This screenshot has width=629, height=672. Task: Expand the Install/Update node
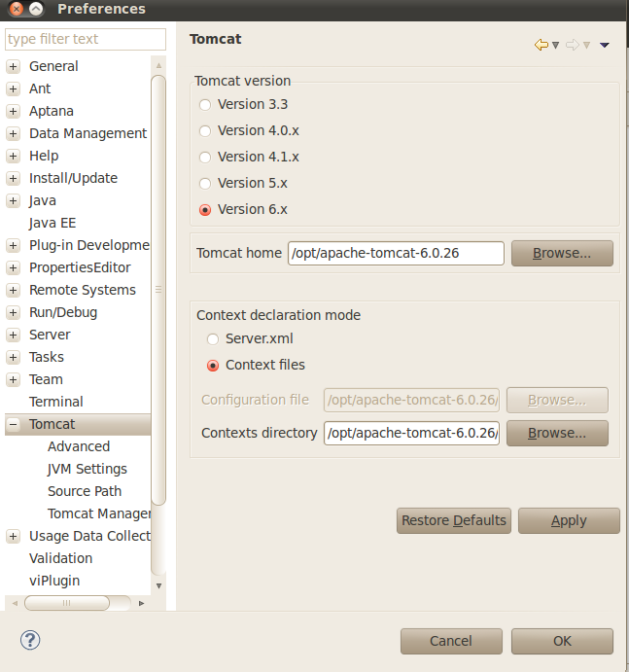(14, 178)
